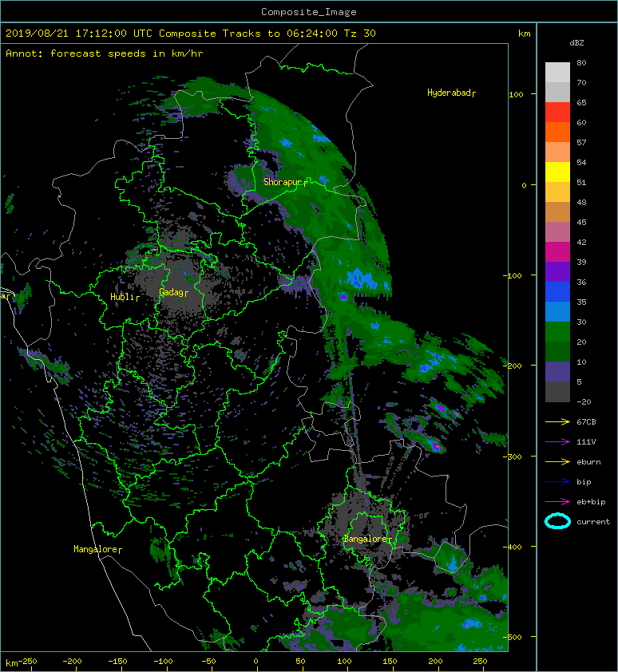Click the Tz 30 text in header
The width and height of the screenshot is (618, 672).
pos(359,33)
